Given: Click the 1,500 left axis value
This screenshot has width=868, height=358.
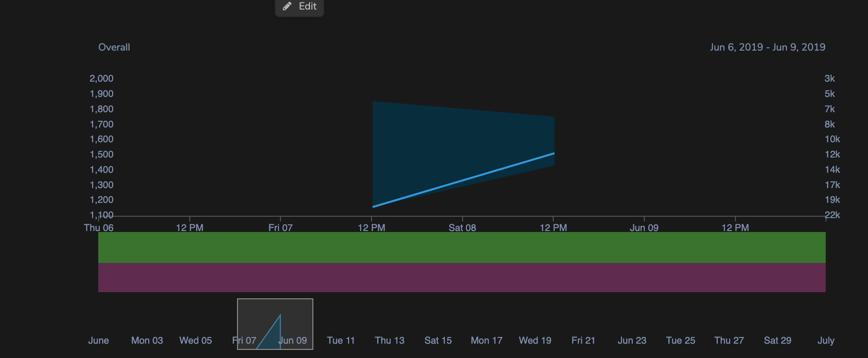Looking at the screenshot, I should tap(102, 154).
